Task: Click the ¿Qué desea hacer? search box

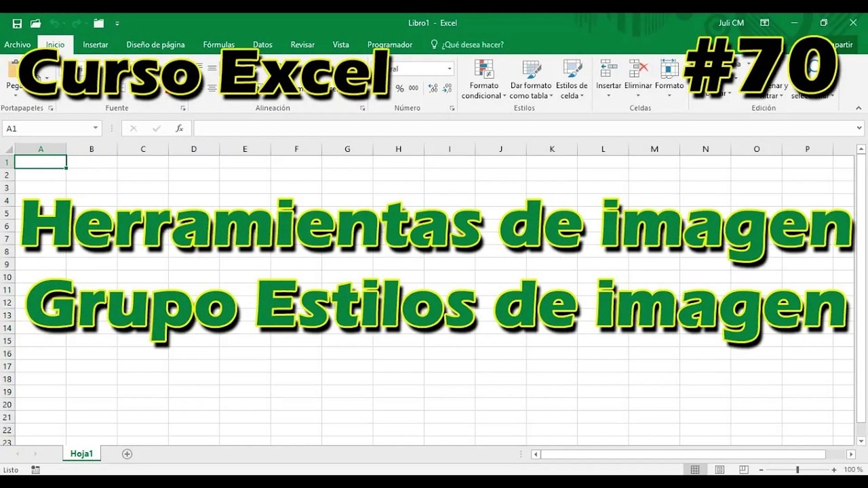Action: [x=467, y=45]
